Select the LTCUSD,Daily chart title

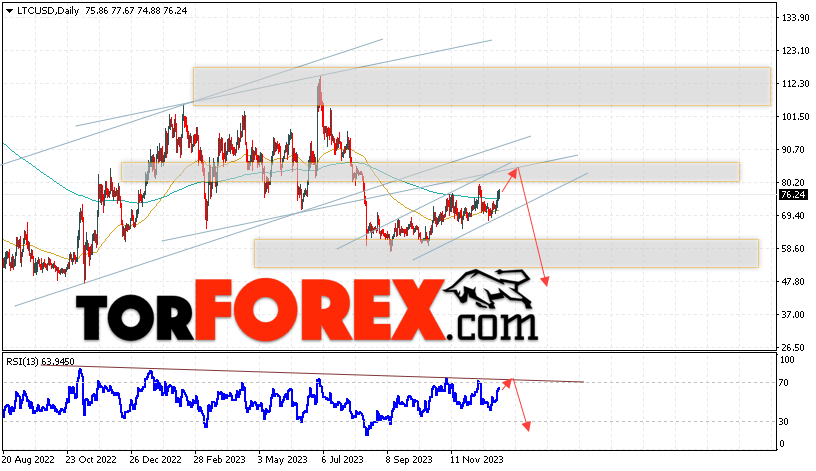pyautogui.click(x=48, y=10)
